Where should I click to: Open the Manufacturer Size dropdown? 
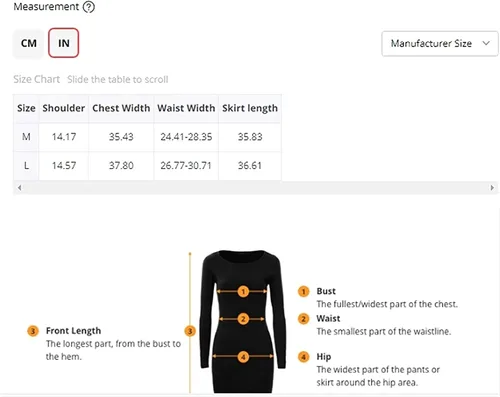pyautogui.click(x=440, y=43)
